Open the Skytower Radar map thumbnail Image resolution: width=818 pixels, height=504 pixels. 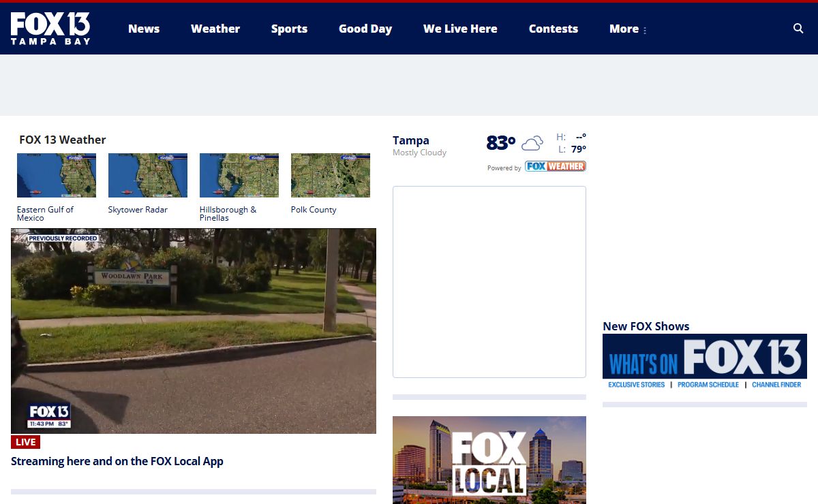[148, 175]
